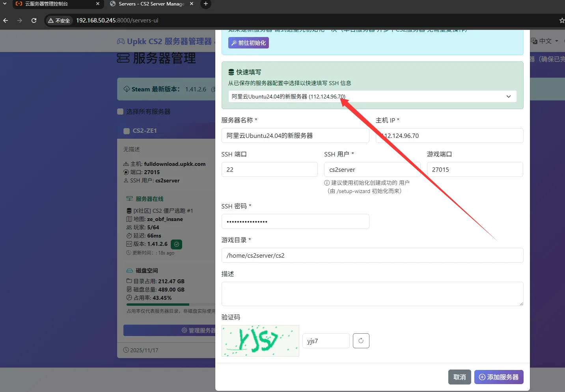Click the Upkk CS2 gamepad logo icon
Image resolution: width=565 pixels, height=392 pixels.
pyautogui.click(x=121, y=41)
